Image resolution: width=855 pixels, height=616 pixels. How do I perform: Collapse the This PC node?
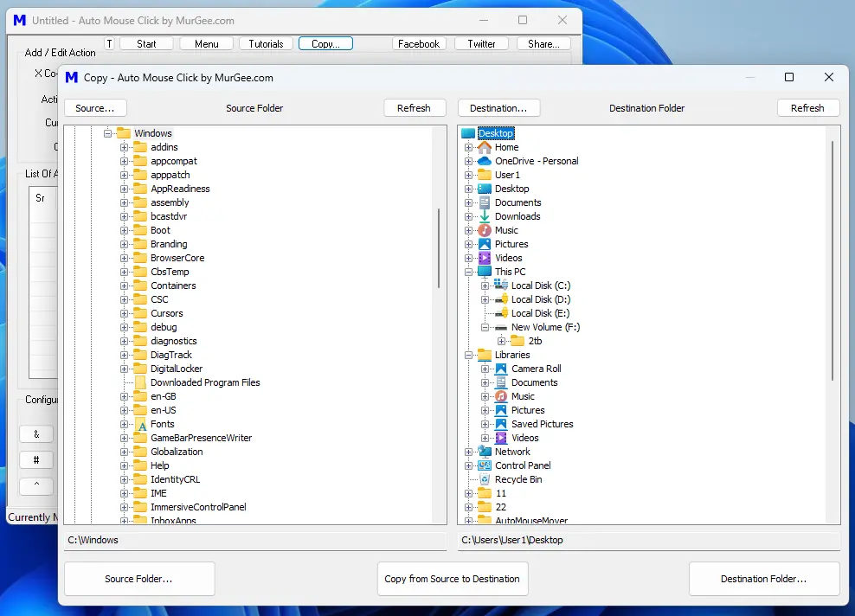(468, 272)
